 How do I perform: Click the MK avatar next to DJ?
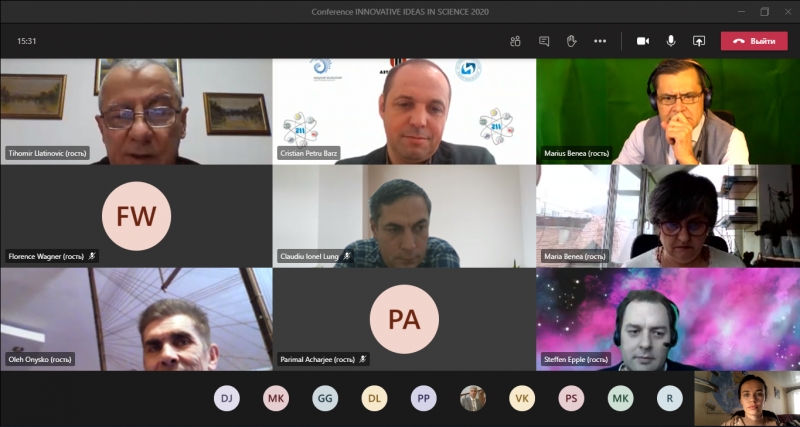[x=276, y=398]
